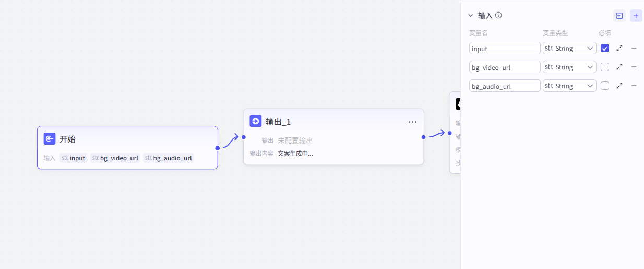Open the type dropdown for input variable
The width and height of the screenshot is (644, 269).
click(x=569, y=48)
